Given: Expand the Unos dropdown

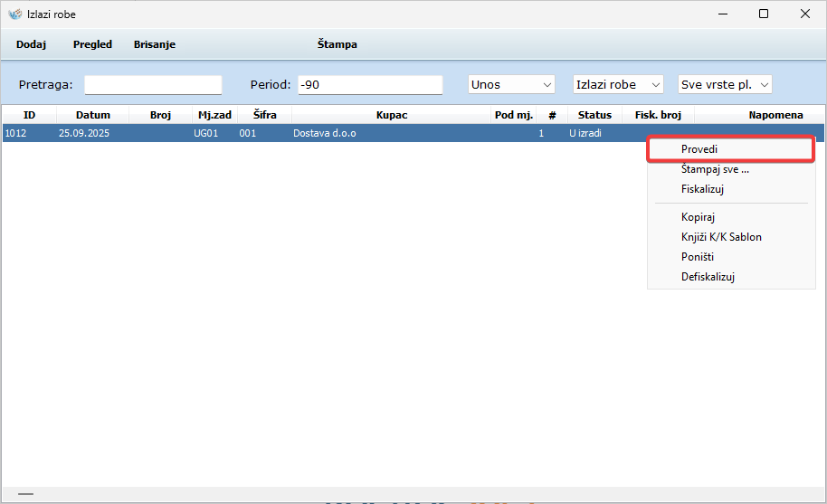Looking at the screenshot, I should (511, 84).
